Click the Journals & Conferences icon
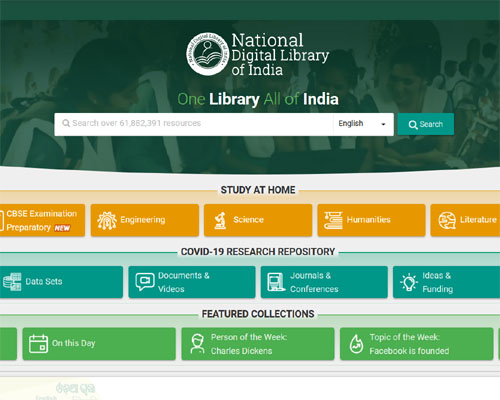500x400 pixels. [x=276, y=282]
